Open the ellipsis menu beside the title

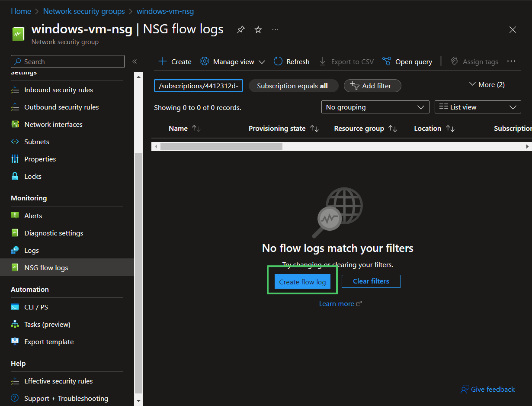point(276,29)
